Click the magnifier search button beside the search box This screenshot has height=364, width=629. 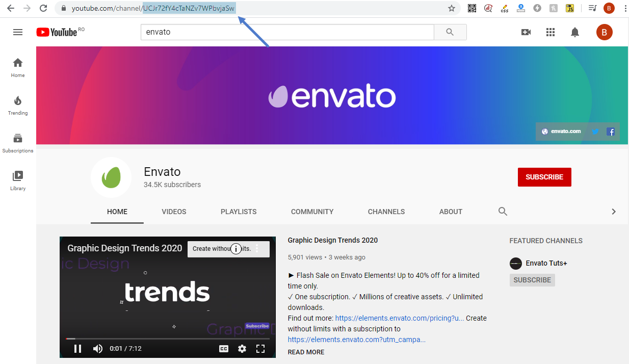coord(450,32)
